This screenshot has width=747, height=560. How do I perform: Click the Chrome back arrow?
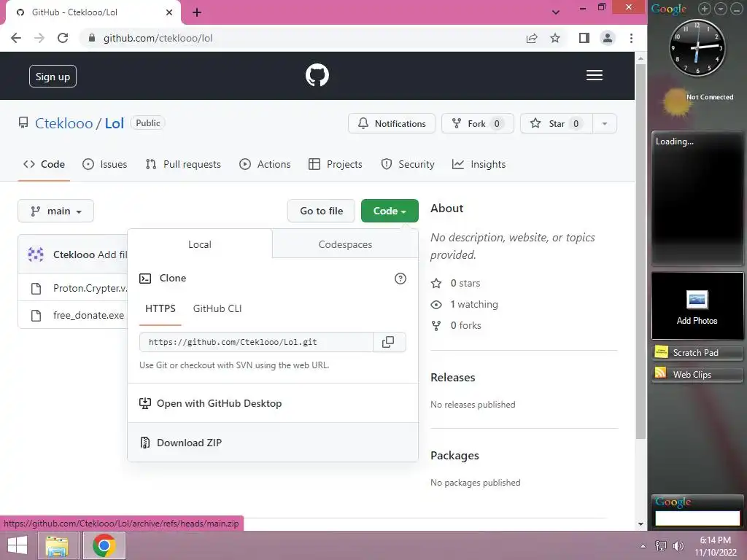[x=16, y=38]
